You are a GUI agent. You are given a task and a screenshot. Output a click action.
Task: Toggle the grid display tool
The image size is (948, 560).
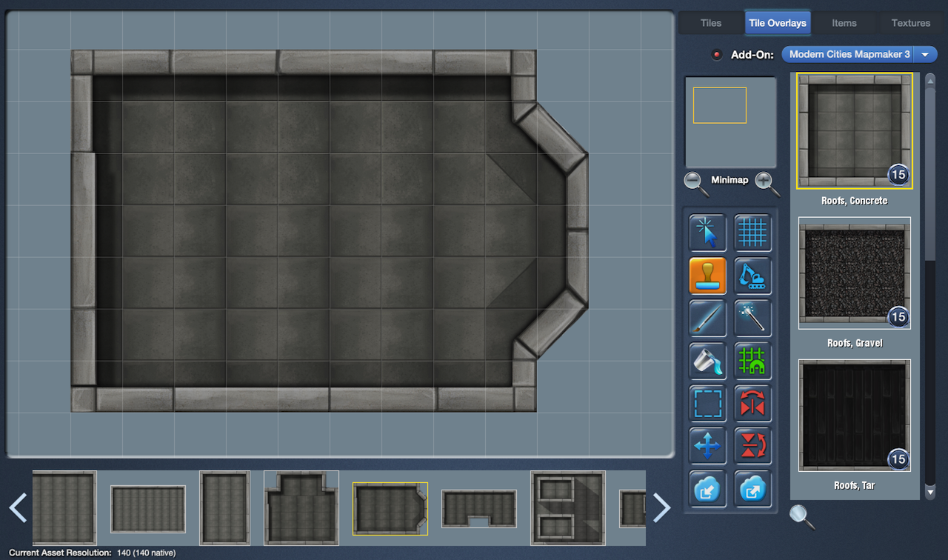752,233
